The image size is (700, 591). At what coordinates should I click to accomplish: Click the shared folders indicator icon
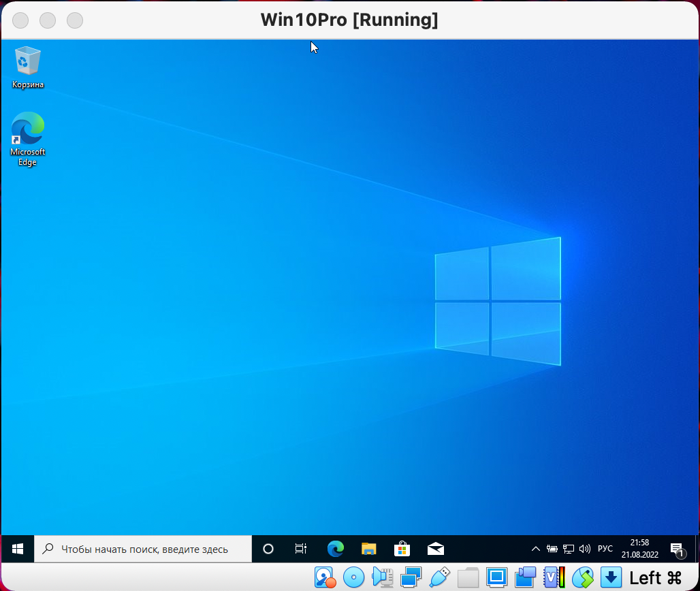coord(468,577)
